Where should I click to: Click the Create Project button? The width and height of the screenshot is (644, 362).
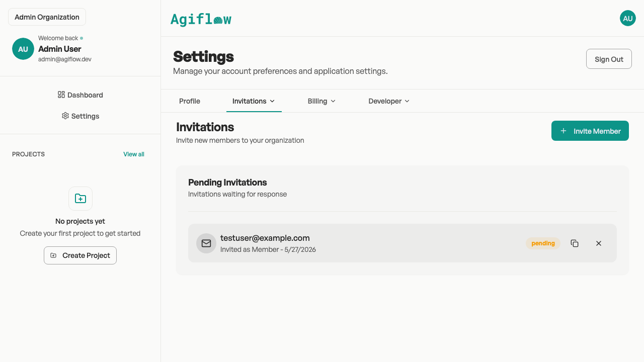point(80,255)
